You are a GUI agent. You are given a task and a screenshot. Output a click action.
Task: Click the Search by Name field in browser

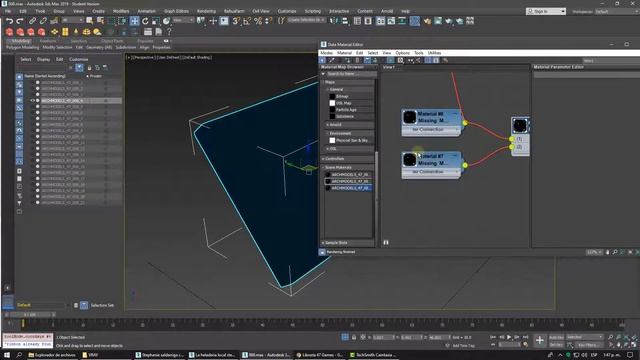click(x=350, y=74)
